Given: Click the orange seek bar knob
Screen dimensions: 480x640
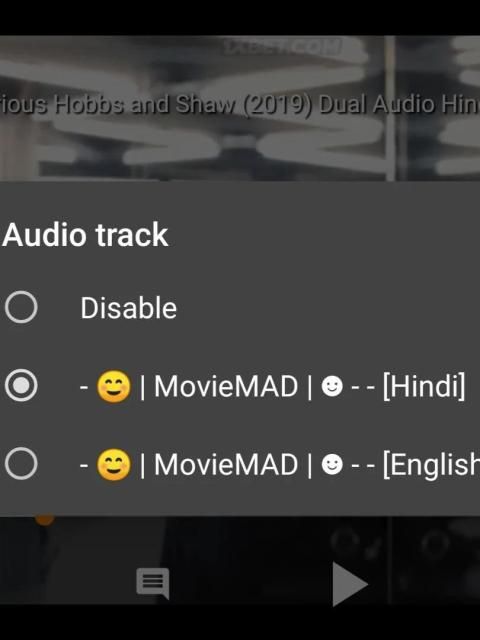Looking at the screenshot, I should pyautogui.click(x=44, y=519).
